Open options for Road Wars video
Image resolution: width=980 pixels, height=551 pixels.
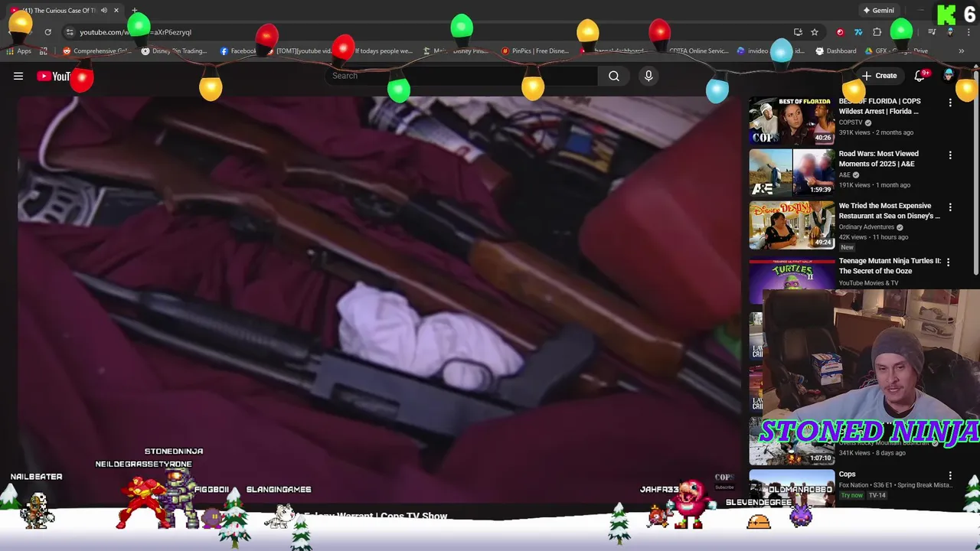(x=950, y=155)
